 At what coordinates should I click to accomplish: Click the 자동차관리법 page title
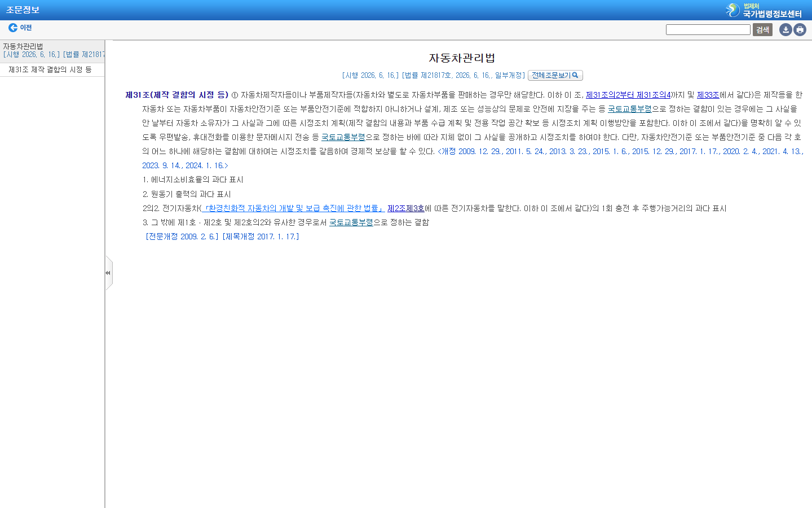[x=462, y=58]
